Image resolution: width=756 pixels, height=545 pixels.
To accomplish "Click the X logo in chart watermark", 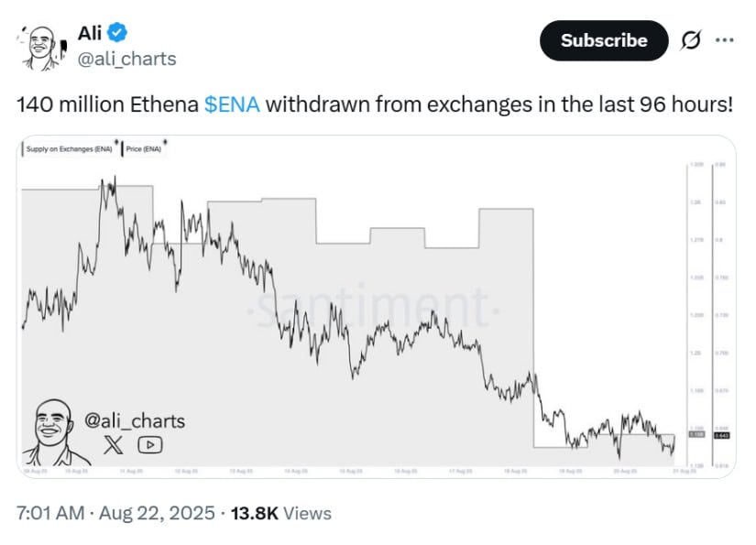I will click(x=114, y=444).
